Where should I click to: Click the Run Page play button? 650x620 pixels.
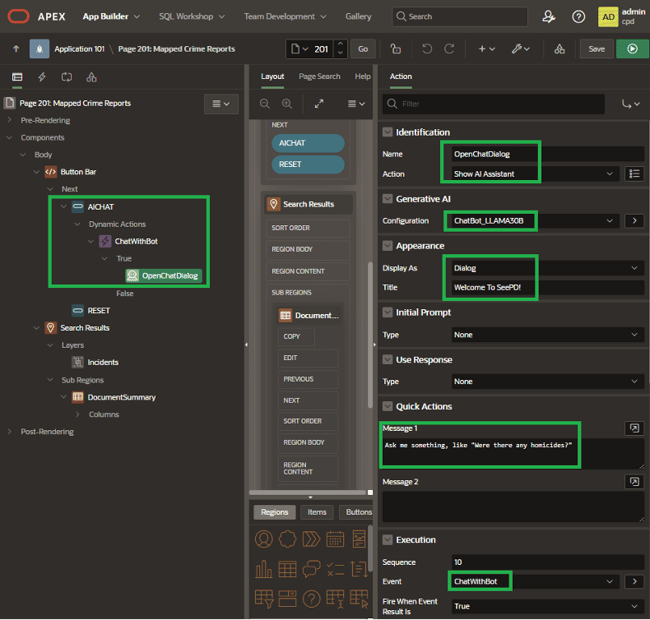coord(631,48)
